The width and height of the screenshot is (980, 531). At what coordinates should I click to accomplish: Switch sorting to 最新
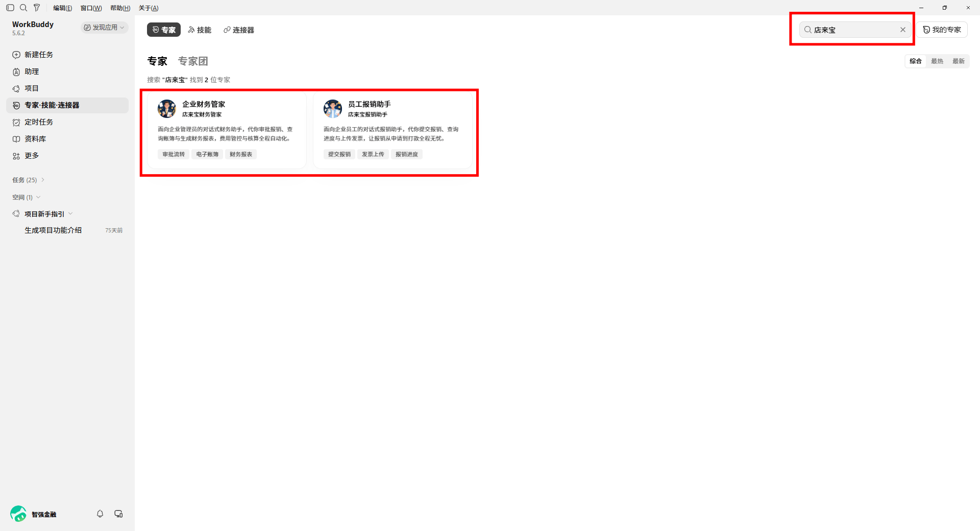[959, 61]
